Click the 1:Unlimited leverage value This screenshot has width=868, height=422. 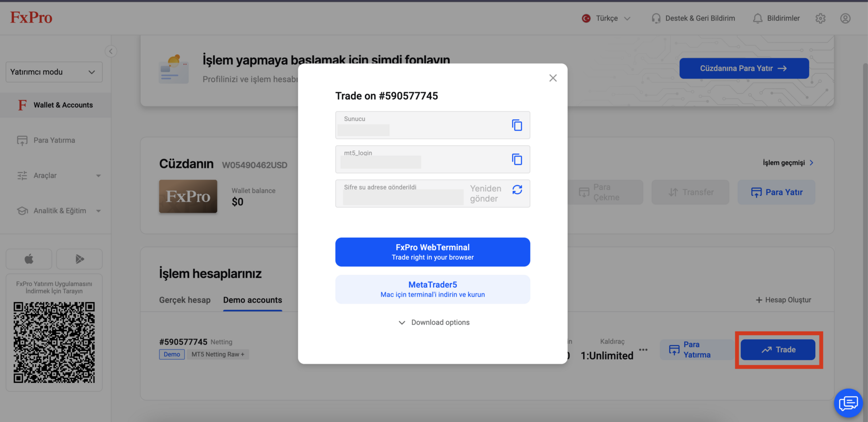607,356
